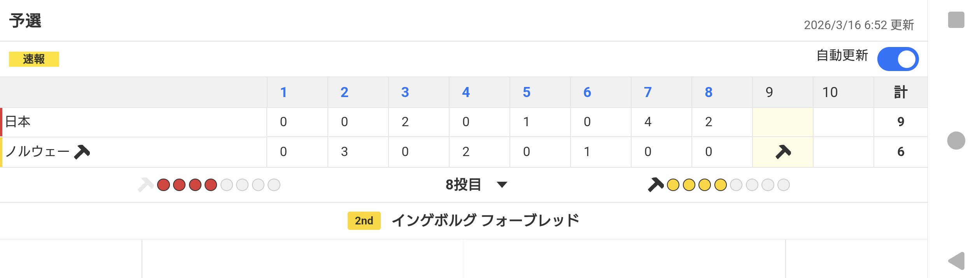980x278 pixels.
Task: Select end 2 column header
Action: click(344, 92)
